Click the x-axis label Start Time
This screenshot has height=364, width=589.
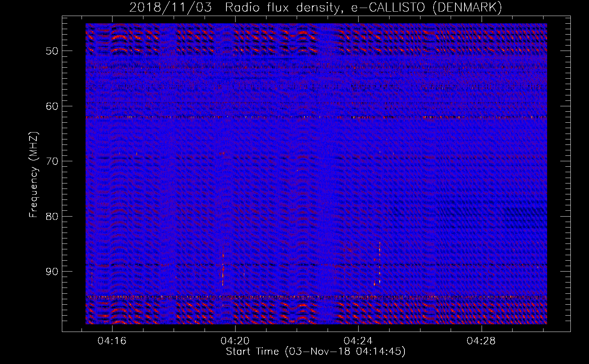(x=316, y=352)
